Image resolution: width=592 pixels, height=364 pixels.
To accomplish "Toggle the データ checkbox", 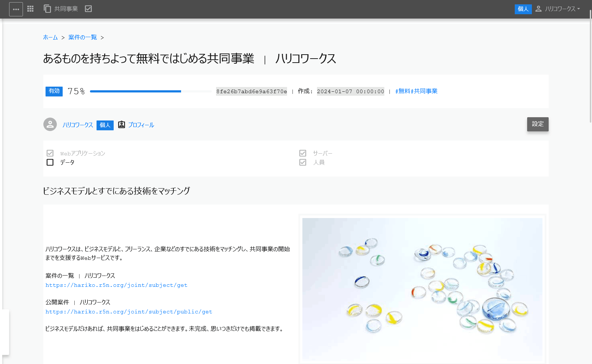I will [50, 162].
